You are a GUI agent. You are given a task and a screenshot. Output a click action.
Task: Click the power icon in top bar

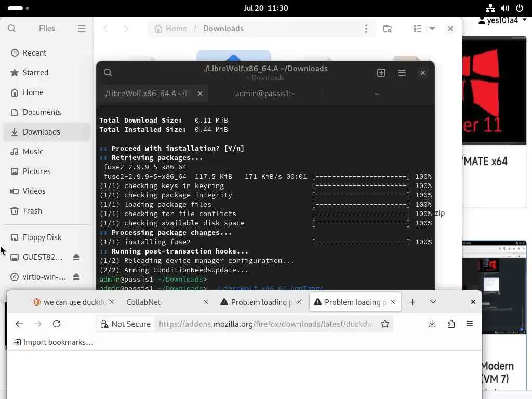click(520, 8)
